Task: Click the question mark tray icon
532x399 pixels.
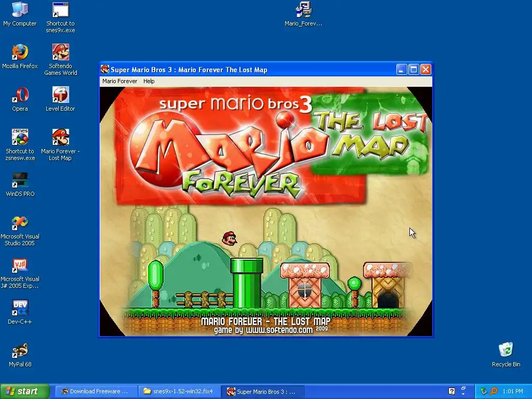Action: (451, 391)
